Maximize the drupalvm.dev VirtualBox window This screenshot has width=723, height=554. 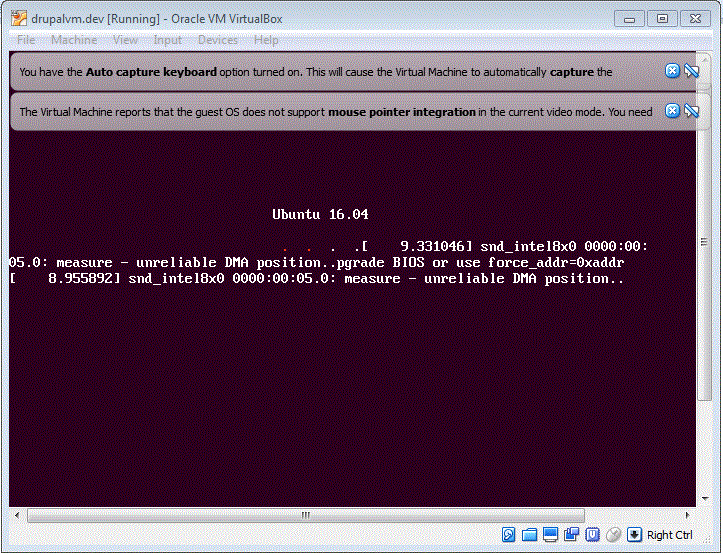(x=662, y=19)
